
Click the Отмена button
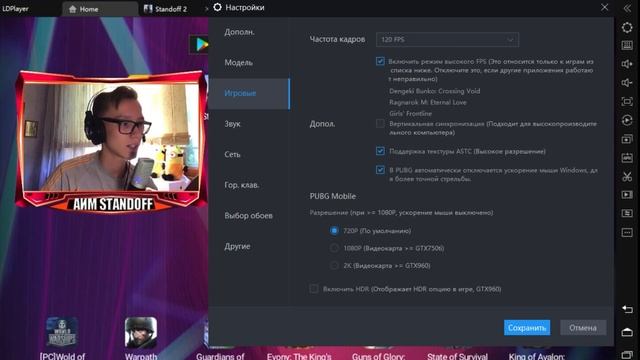[x=583, y=327]
